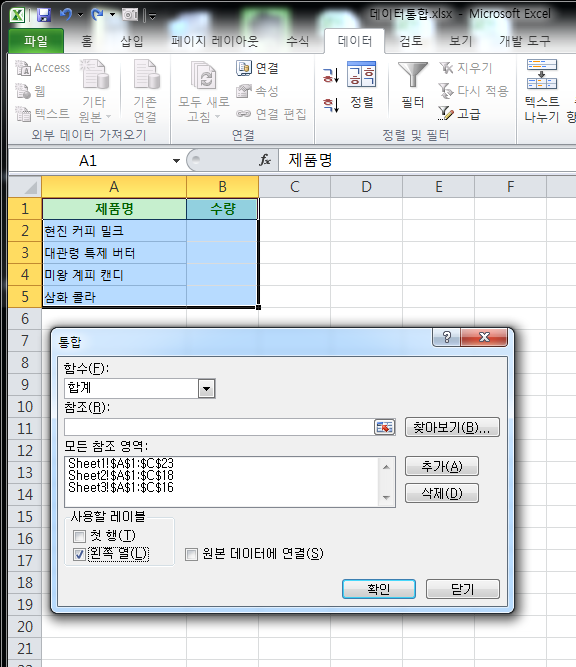Import data from Access
Screen dimensions: 576x667
[x=43, y=68]
